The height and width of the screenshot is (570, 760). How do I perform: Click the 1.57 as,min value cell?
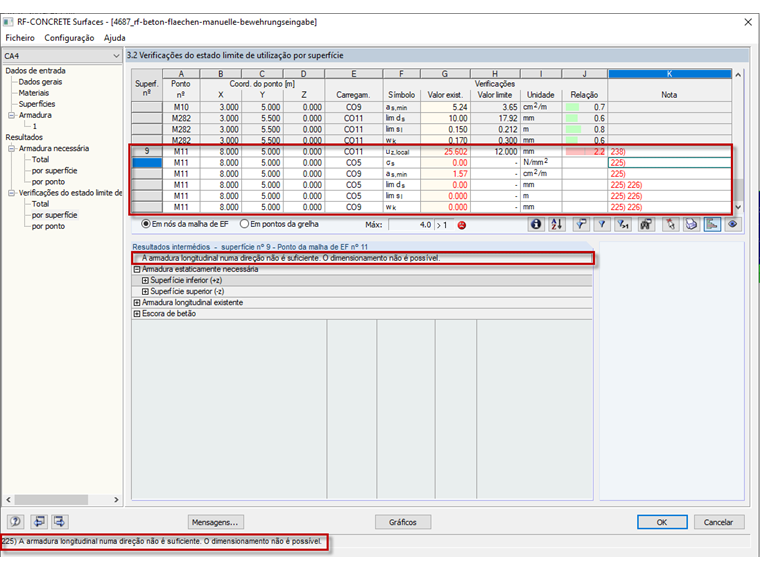[445, 174]
